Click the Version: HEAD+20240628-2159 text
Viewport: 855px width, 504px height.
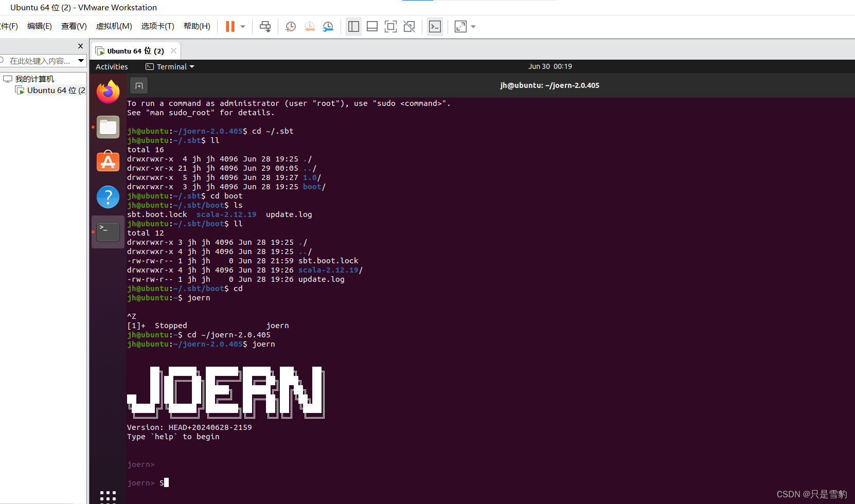pyautogui.click(x=189, y=427)
